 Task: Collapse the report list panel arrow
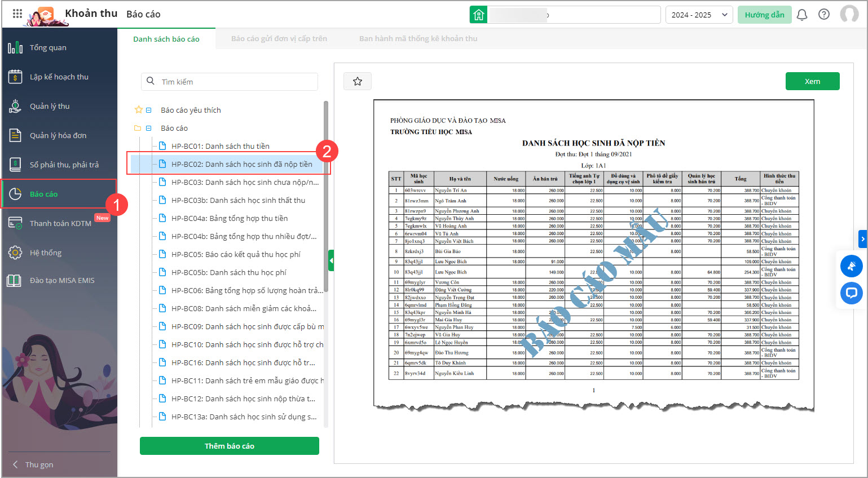click(331, 260)
